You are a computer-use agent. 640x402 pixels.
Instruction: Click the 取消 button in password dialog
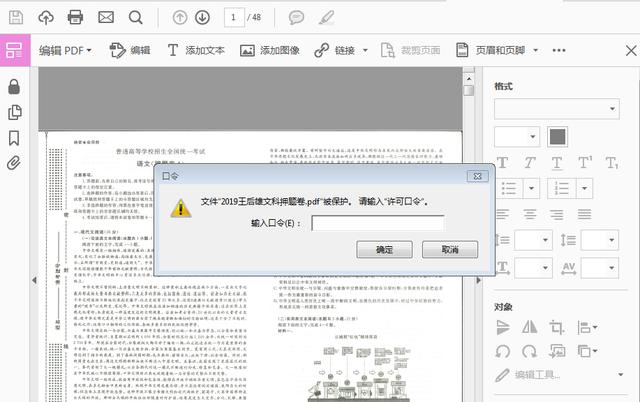pyautogui.click(x=450, y=249)
